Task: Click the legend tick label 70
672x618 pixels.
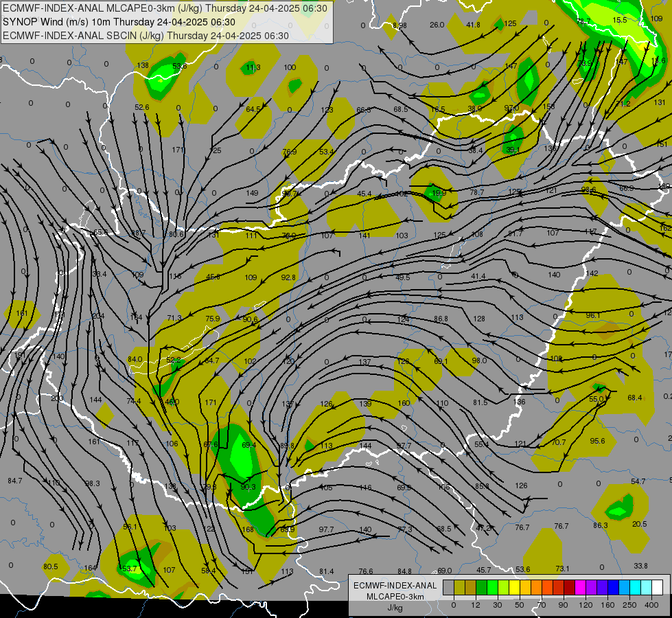Action: [x=542, y=605]
